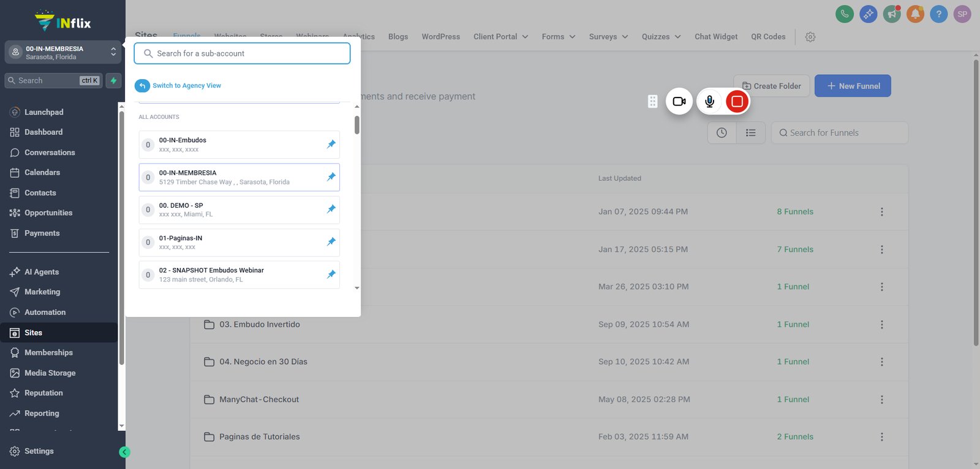Open the SP user avatar menu

(962, 14)
